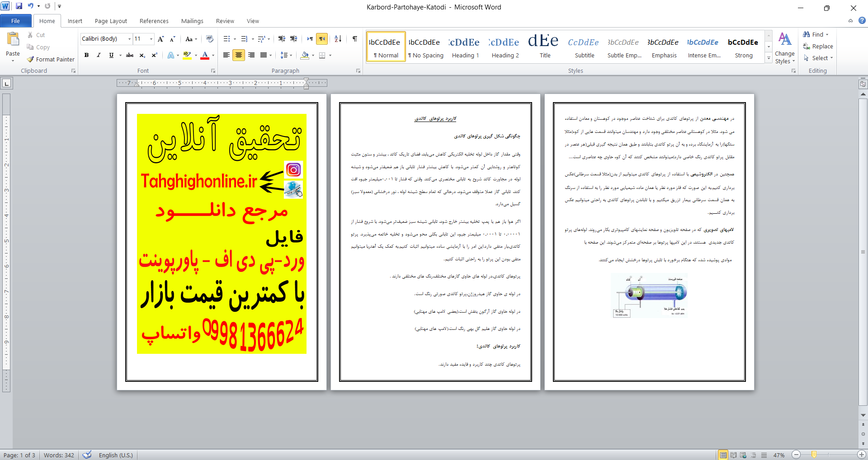Toggle Justify alignment
868x460 pixels.
coord(263,55)
